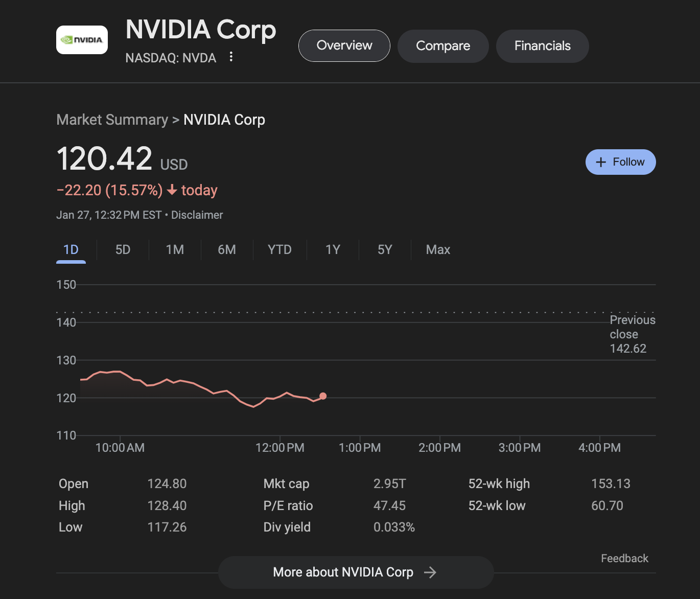Viewport: 700px width, 599px height.
Task: Switch chart to 5D range
Action: pos(123,249)
